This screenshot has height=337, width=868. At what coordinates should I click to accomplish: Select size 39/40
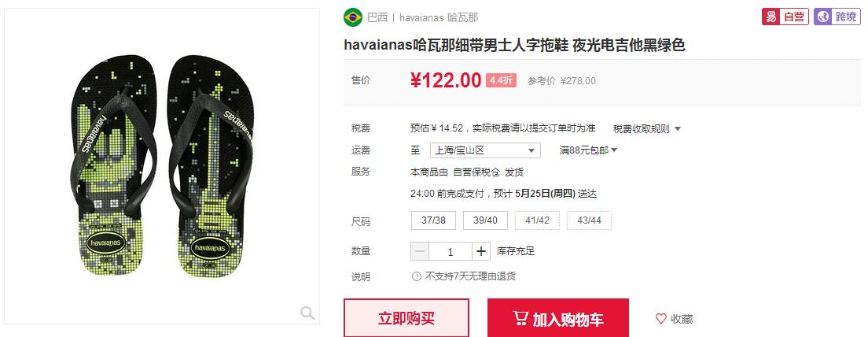click(x=485, y=220)
